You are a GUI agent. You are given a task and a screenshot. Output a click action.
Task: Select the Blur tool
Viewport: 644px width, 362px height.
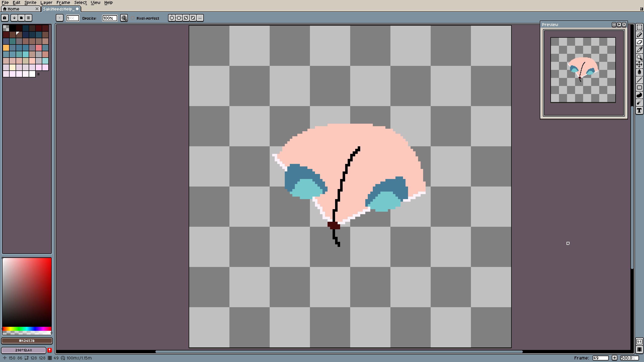pos(639,103)
